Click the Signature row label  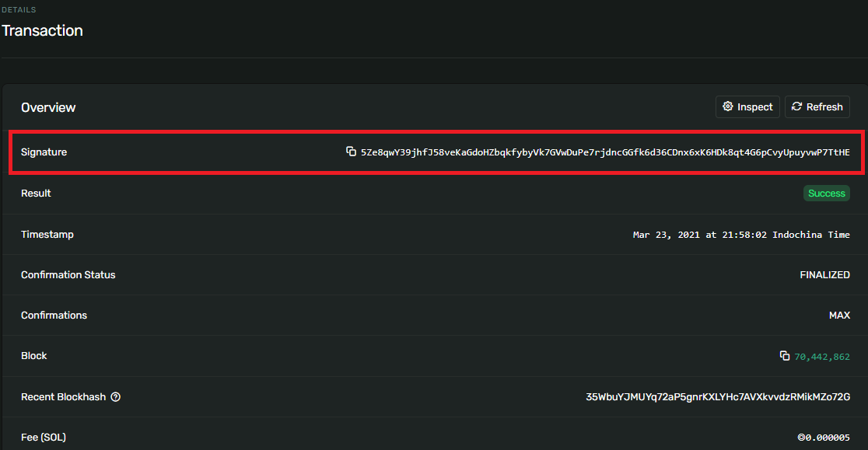[44, 152]
